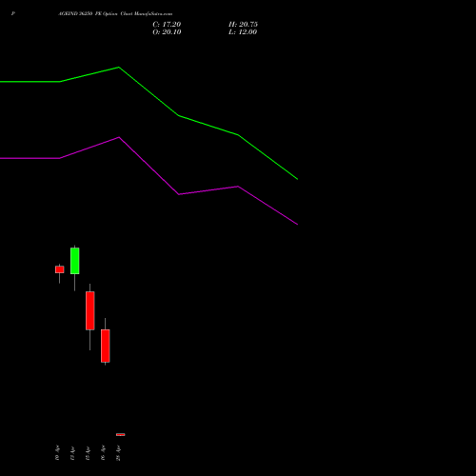Click the first date label on the x-axis

click(x=57, y=452)
